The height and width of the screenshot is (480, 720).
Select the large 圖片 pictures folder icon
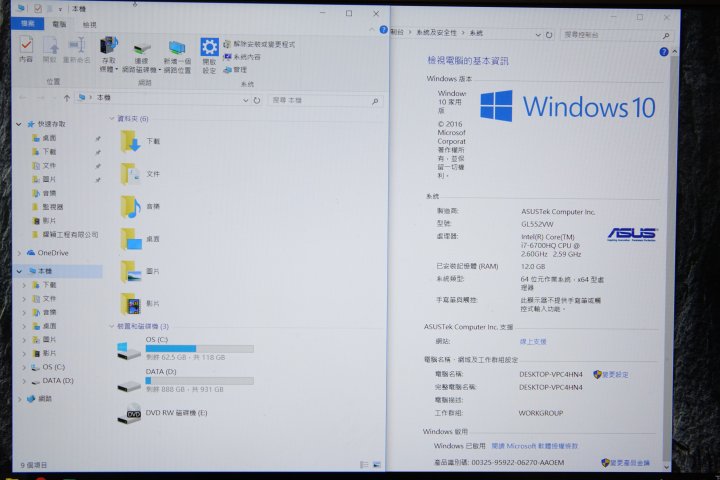(x=130, y=271)
